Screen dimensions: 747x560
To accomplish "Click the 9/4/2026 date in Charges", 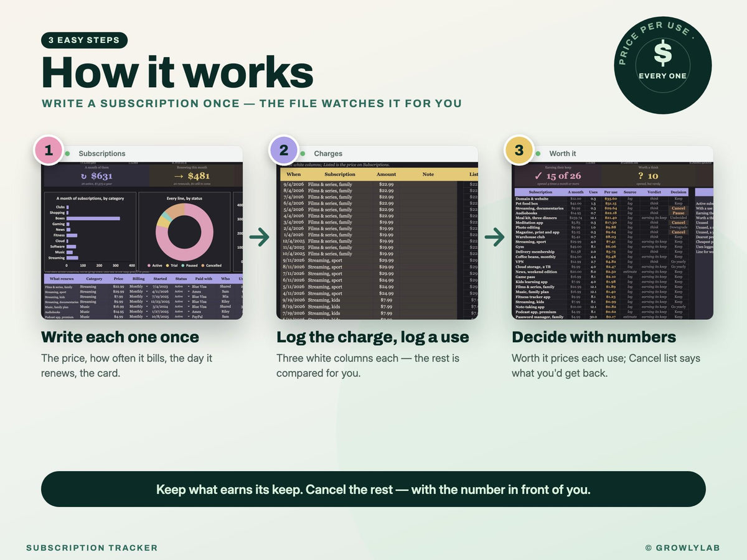I will [x=294, y=184].
